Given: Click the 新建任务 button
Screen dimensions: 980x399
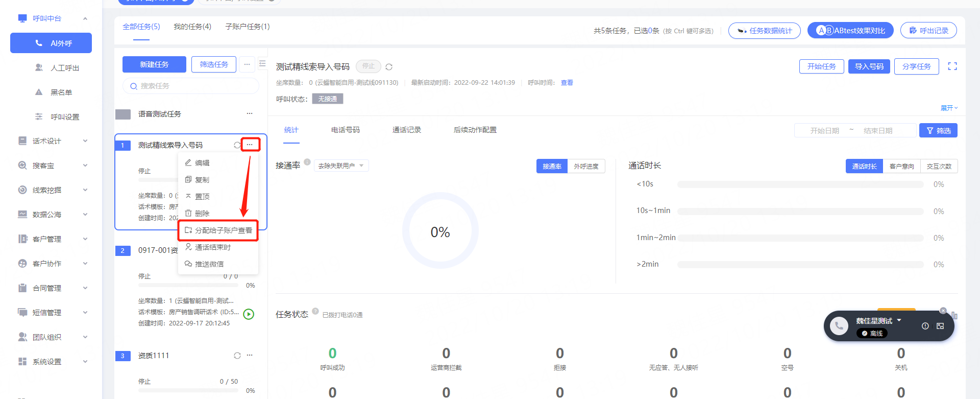Looking at the screenshot, I should click(x=154, y=64).
